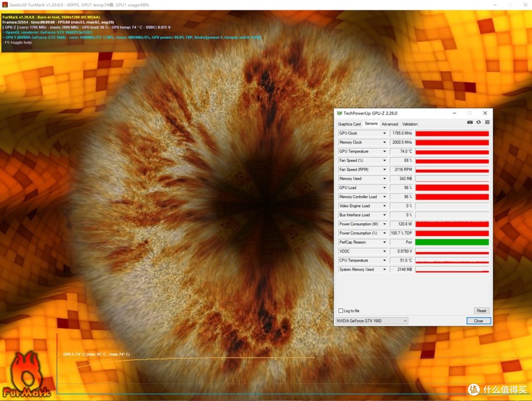Click the green PerfCap Reason graph bar
The width and height of the screenshot is (532, 401).
click(x=452, y=243)
